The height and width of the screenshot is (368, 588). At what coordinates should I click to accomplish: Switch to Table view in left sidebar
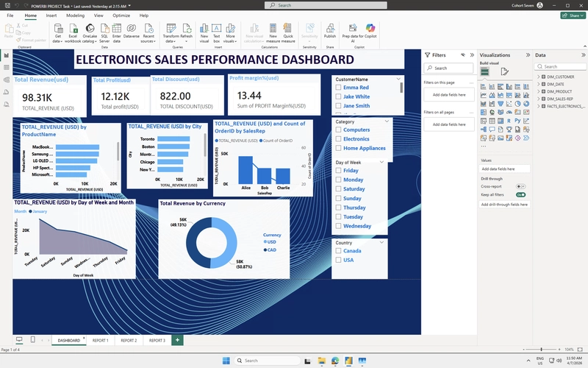click(x=7, y=68)
